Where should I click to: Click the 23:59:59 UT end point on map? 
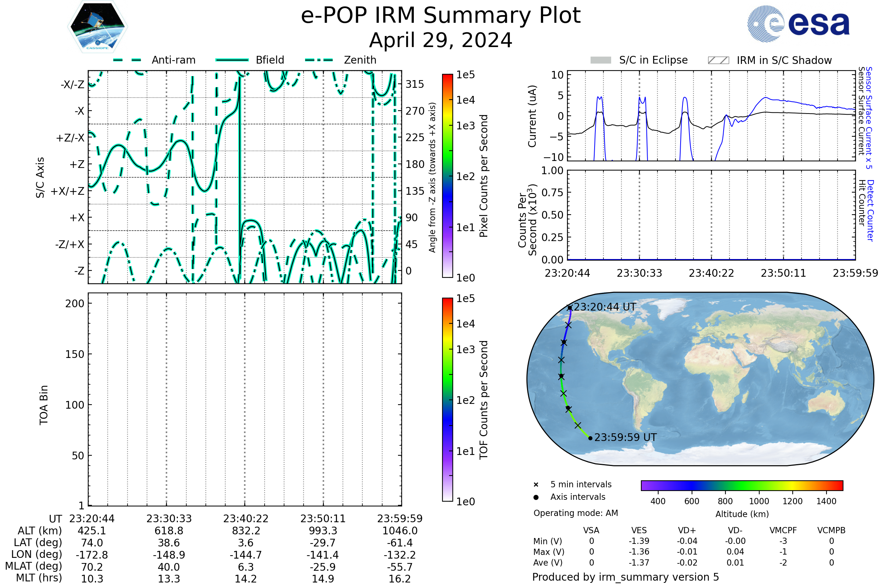click(x=590, y=438)
